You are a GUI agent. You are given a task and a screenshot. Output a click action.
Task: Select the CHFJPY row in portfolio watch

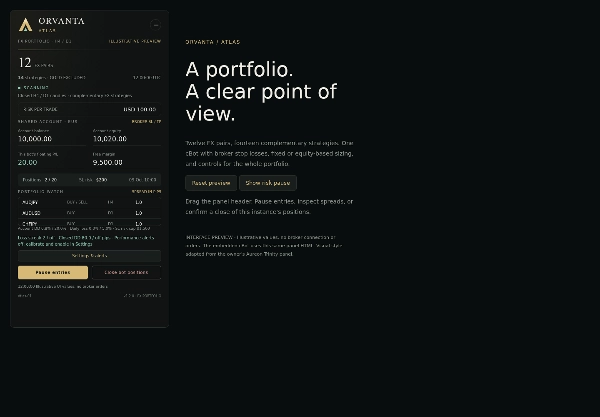pyautogui.click(x=90, y=223)
